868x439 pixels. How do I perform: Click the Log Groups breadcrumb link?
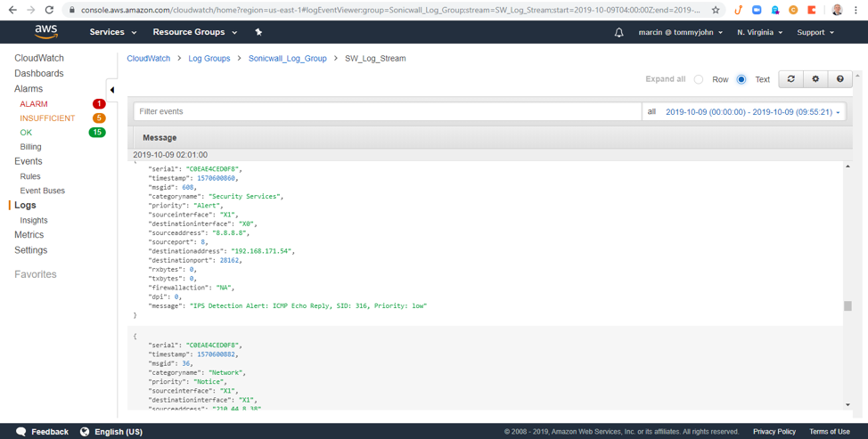click(209, 59)
